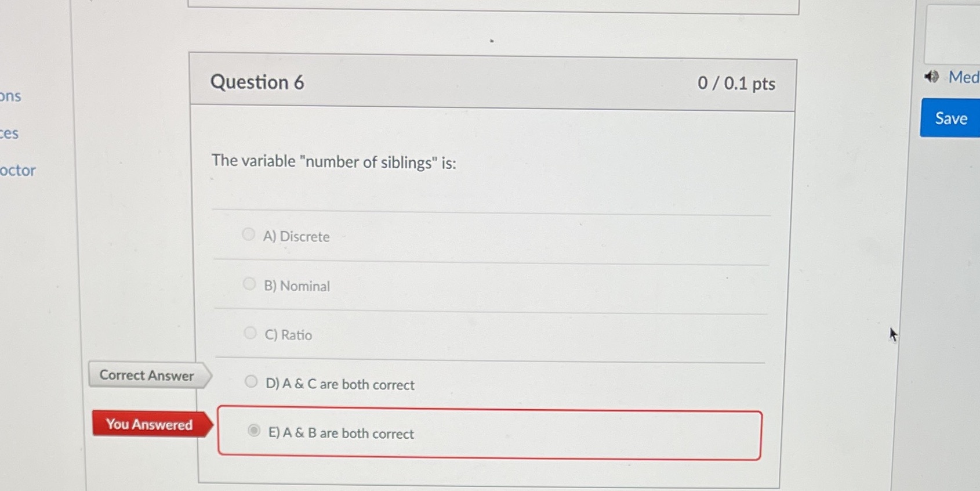Click the question text about number of siblings
980x491 pixels.
click(x=333, y=162)
